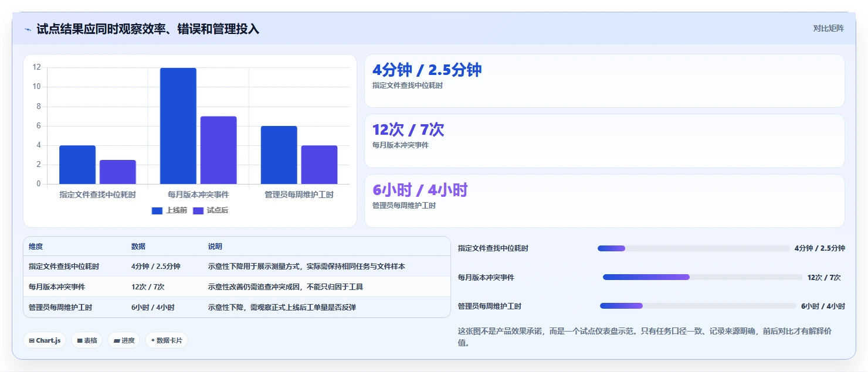The image size is (868, 372).
Task: Click 每月版本冲突事件 label on chart x-axis
Action: point(198,194)
